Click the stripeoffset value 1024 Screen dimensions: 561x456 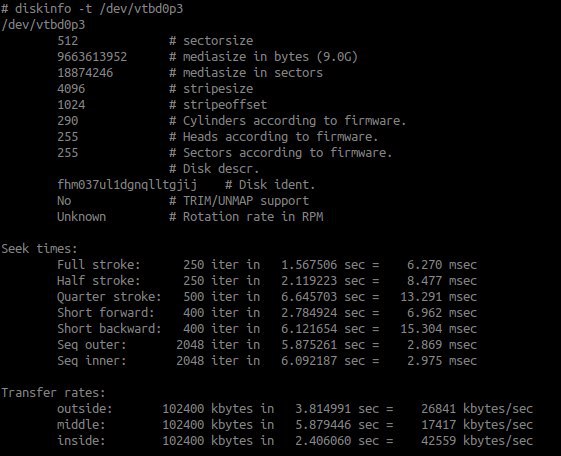[x=71, y=104]
